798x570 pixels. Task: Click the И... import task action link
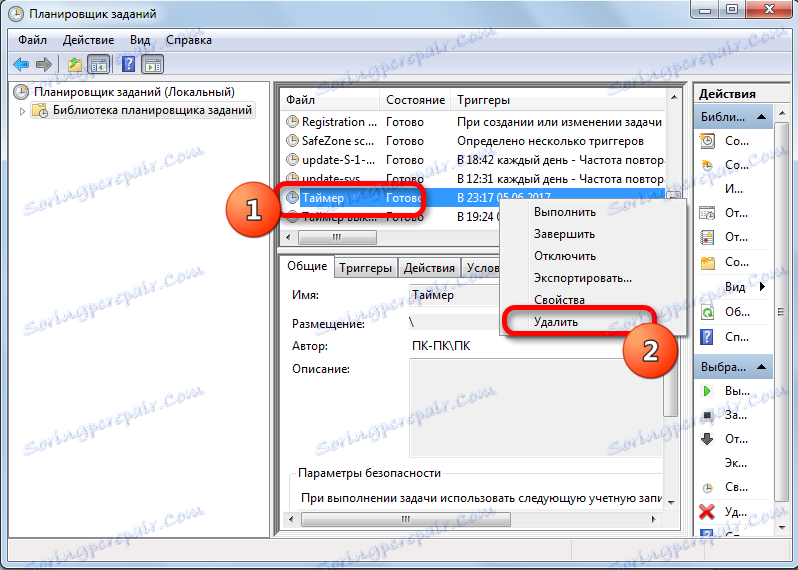[x=734, y=189]
